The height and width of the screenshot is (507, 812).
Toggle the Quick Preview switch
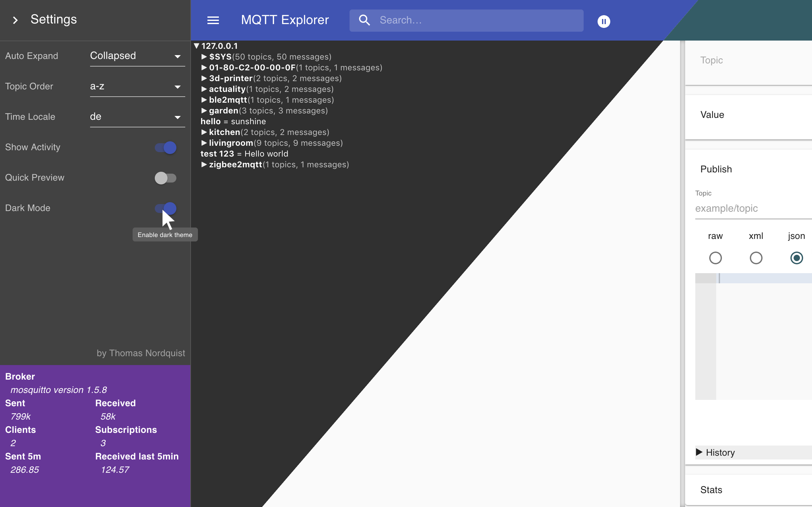coord(165,177)
